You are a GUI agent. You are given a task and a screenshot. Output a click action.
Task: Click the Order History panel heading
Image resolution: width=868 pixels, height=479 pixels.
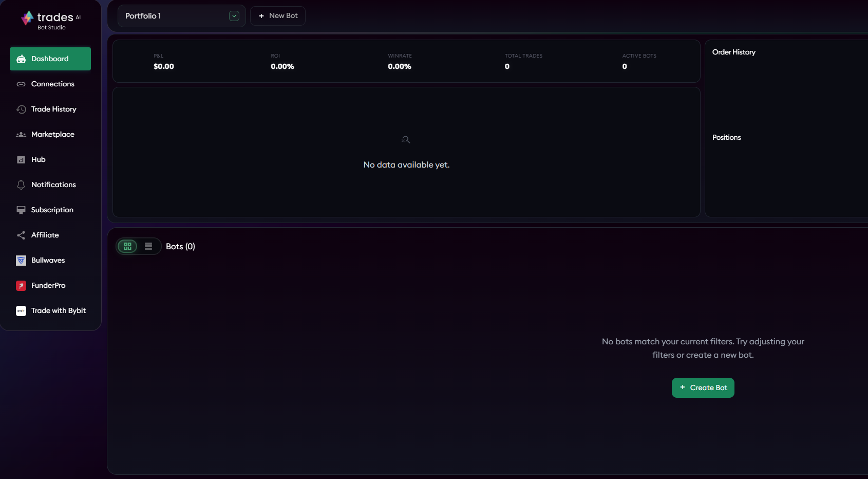733,52
